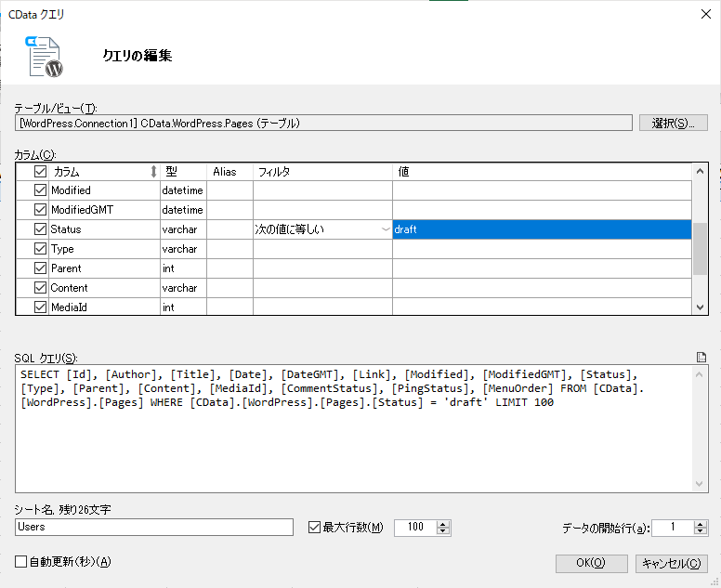Select the ModifiedGMT column name cell
721x588 pixels.
tap(104, 210)
